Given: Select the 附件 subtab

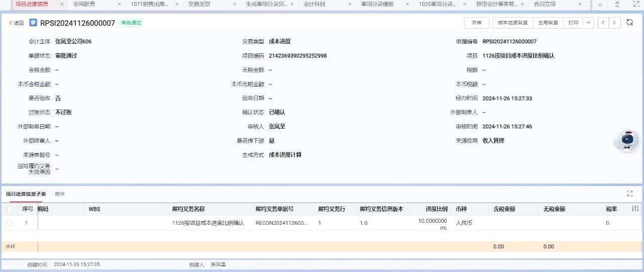Looking at the screenshot, I should click(x=60, y=194).
